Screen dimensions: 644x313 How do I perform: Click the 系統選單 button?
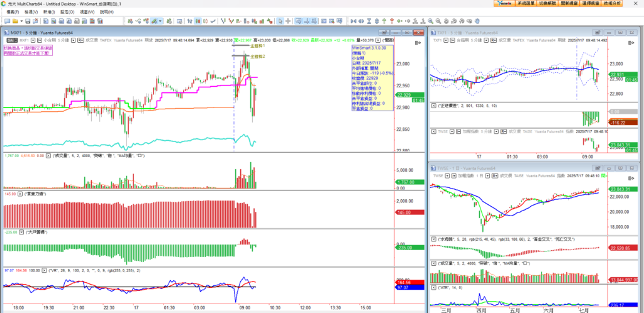point(526,3)
